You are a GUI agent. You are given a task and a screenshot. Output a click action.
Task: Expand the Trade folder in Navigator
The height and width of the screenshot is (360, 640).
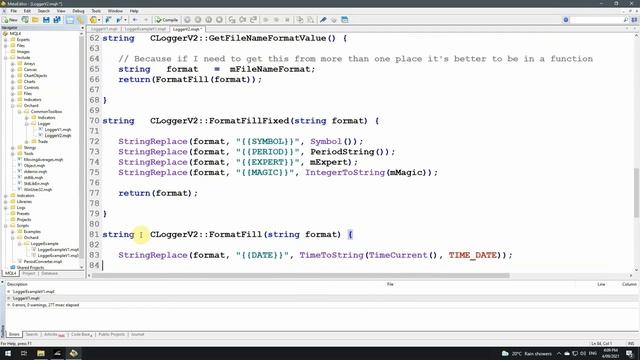(x=26, y=141)
